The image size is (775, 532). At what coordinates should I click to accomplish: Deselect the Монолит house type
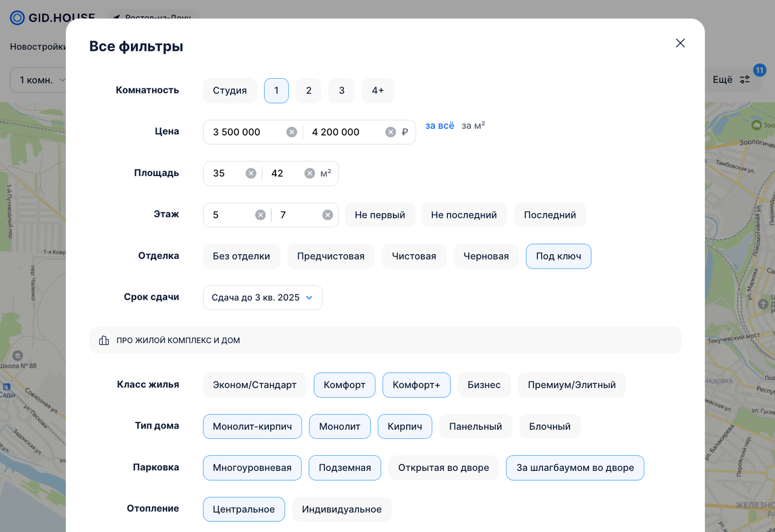[x=340, y=427]
